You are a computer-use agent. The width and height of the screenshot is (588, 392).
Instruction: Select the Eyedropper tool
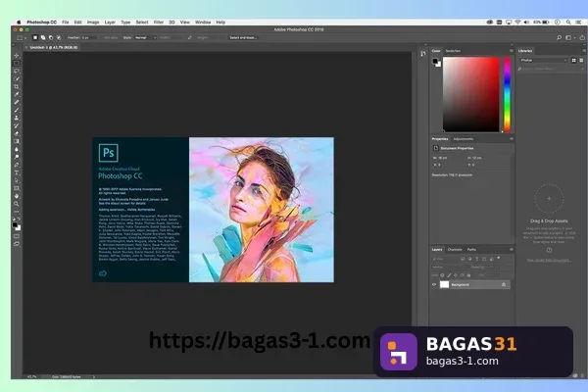pyautogui.click(x=16, y=94)
